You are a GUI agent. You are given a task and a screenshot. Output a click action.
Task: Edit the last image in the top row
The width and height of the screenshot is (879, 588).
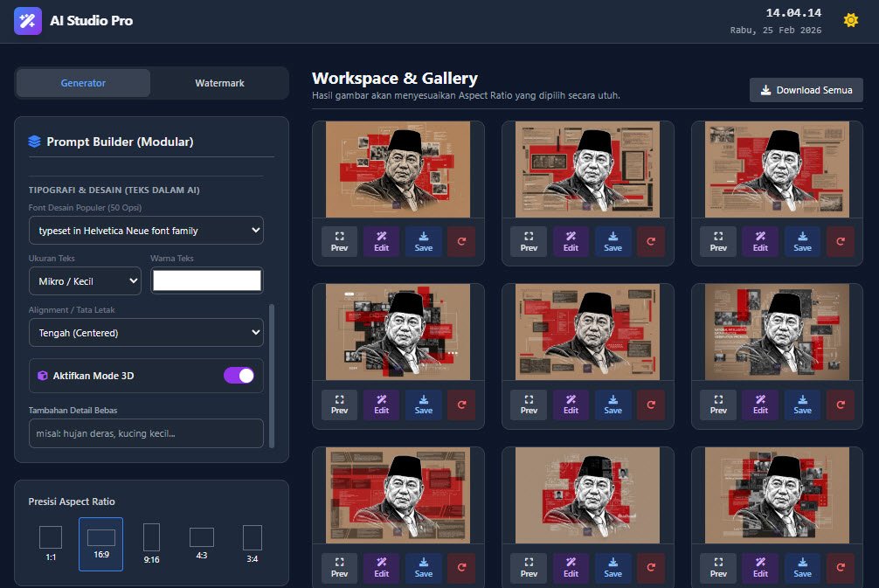point(760,242)
